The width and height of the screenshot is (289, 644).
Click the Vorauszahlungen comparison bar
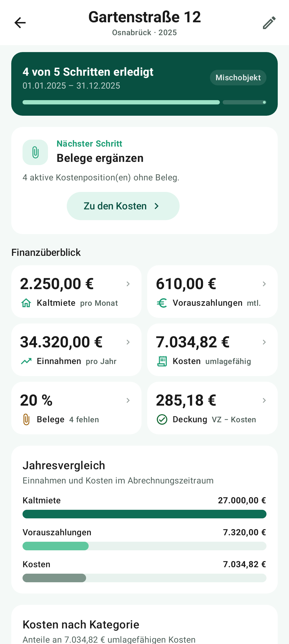pyautogui.click(x=144, y=546)
